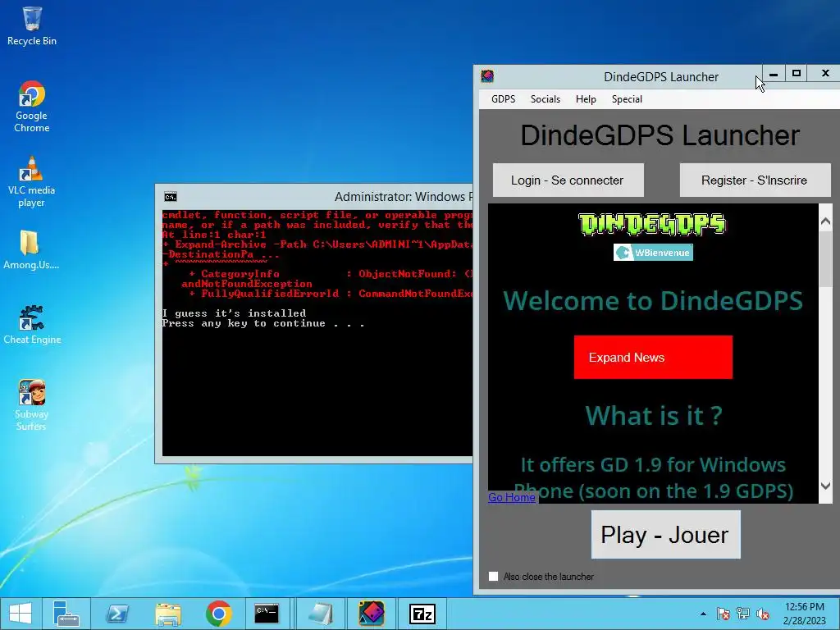Click 'Press any key to continue' console text

tap(263, 323)
